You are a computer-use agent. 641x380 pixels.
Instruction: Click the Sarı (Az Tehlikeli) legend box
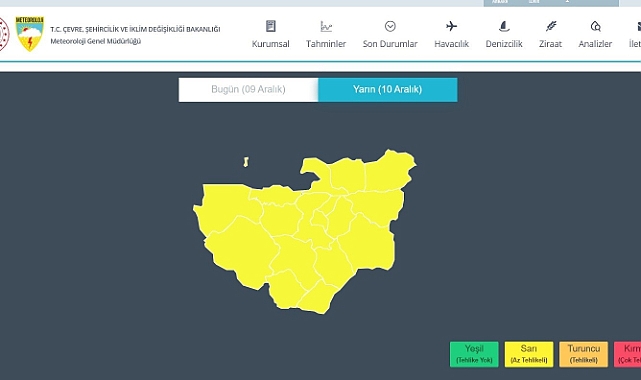pyautogui.click(x=529, y=354)
